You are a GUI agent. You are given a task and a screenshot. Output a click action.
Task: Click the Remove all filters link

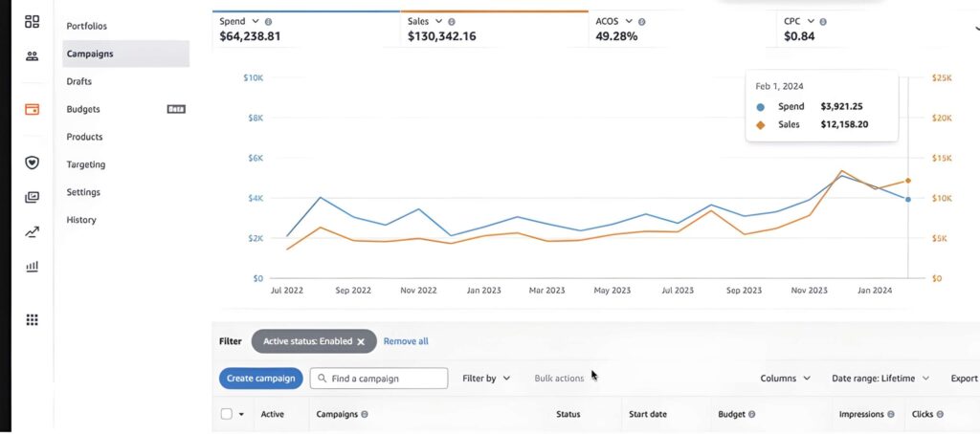tap(406, 341)
